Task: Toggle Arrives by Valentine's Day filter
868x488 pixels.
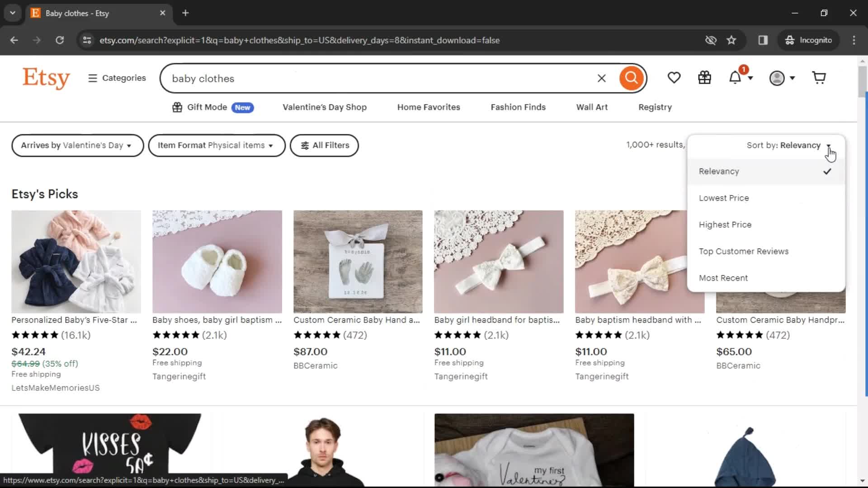Action: [x=76, y=145]
